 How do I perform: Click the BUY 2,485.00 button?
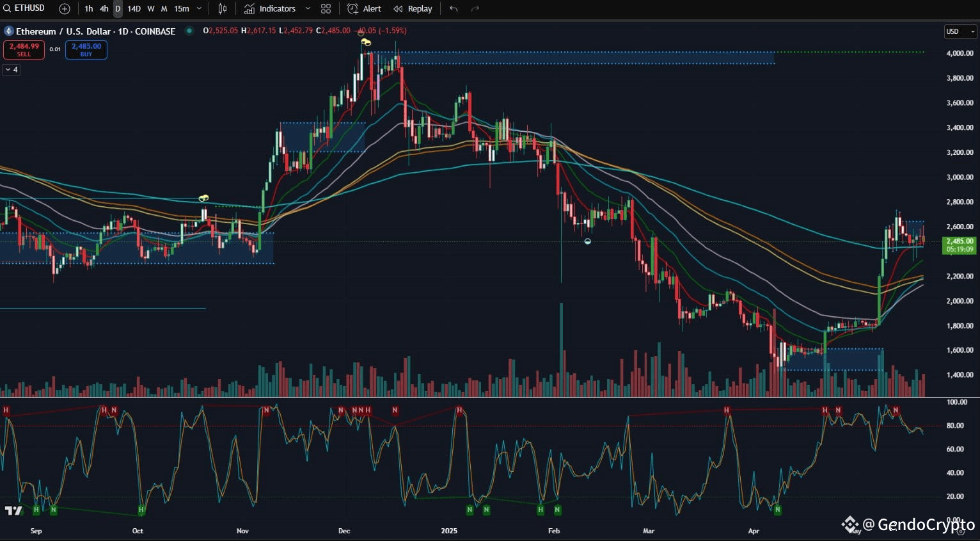86,50
